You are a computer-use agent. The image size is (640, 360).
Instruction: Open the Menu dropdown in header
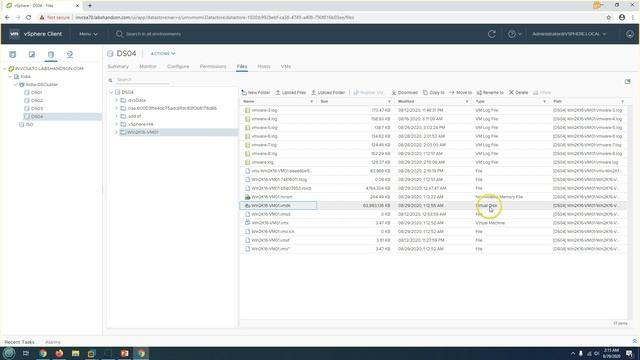click(88, 34)
